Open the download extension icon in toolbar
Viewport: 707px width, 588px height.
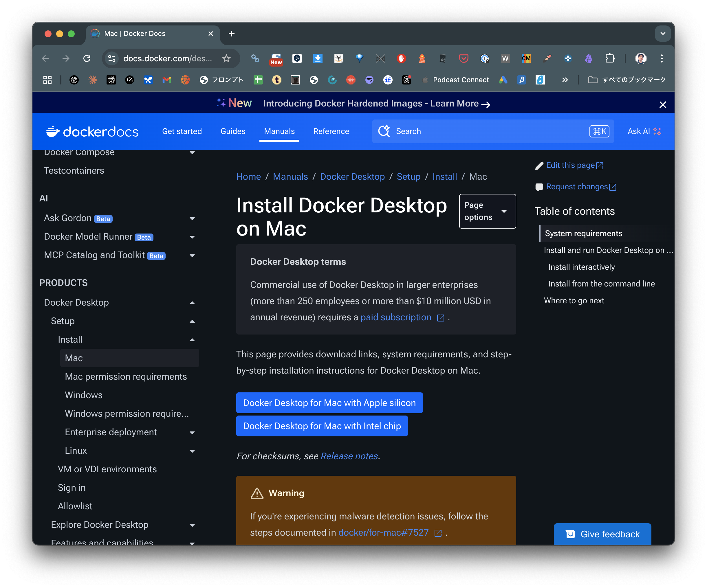[x=318, y=58]
